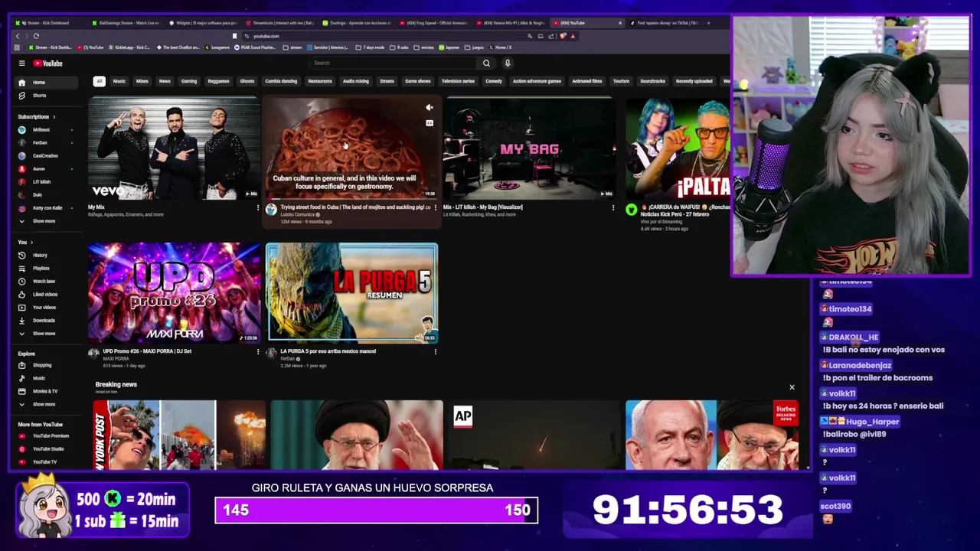980x551 pixels.
Task: Select the Gaming filter chip
Action: (189, 81)
